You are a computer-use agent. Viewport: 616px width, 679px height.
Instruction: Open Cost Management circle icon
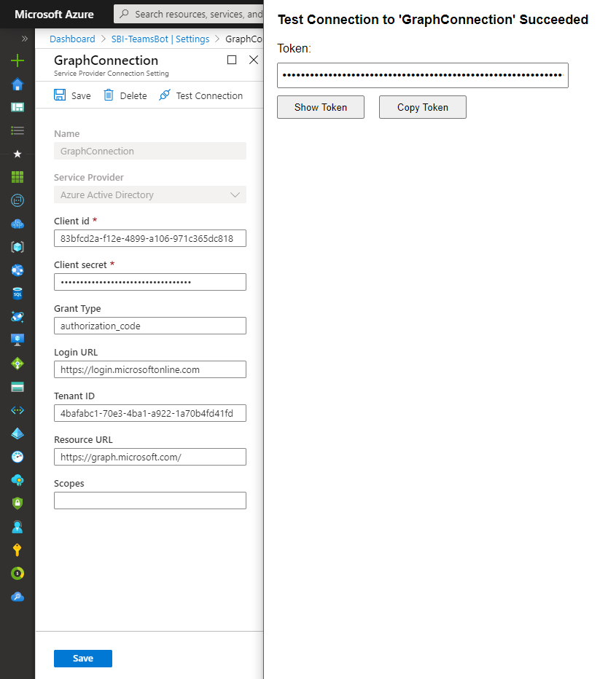point(17,573)
